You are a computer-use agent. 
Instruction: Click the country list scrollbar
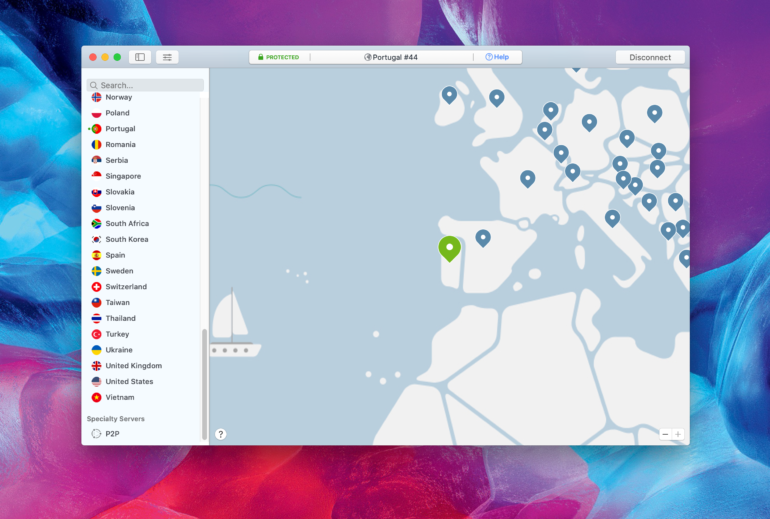coord(204,384)
